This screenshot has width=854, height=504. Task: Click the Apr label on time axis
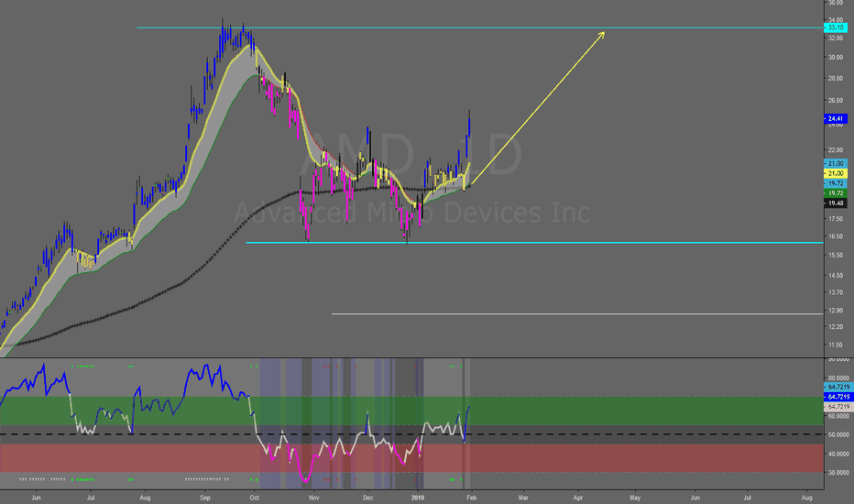coord(578,498)
